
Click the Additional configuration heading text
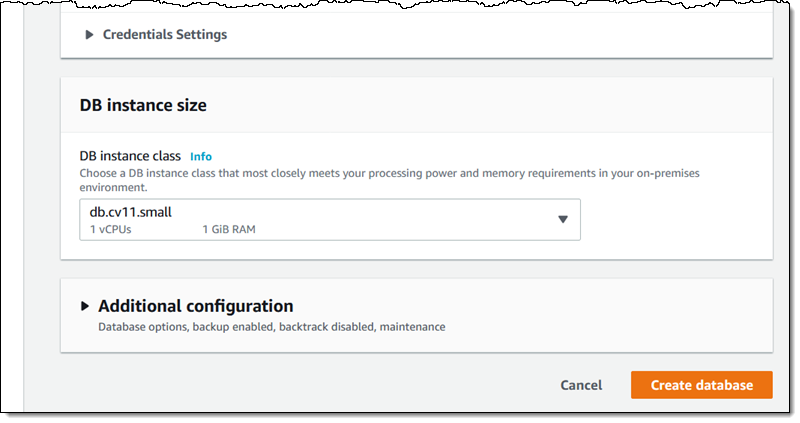195,306
